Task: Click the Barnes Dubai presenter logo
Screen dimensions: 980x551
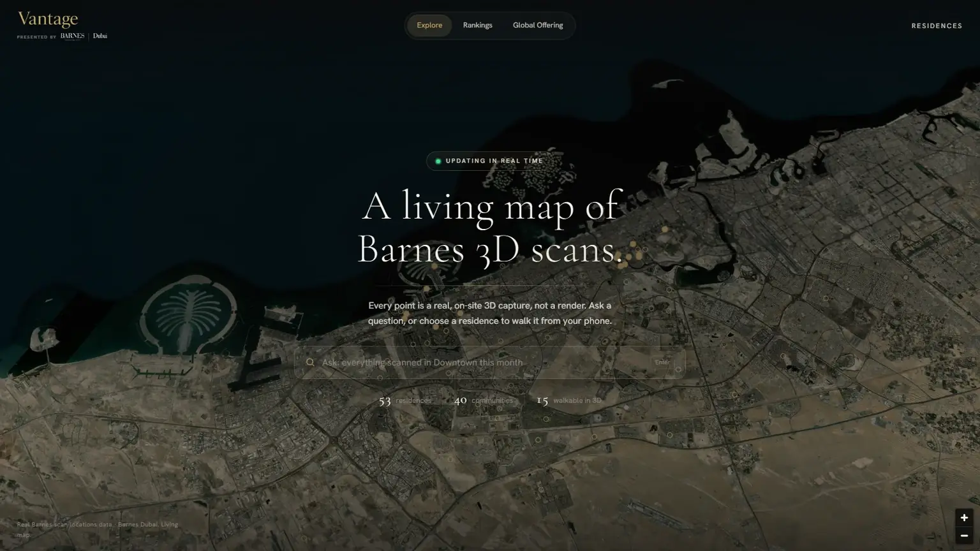Action: 84,36
